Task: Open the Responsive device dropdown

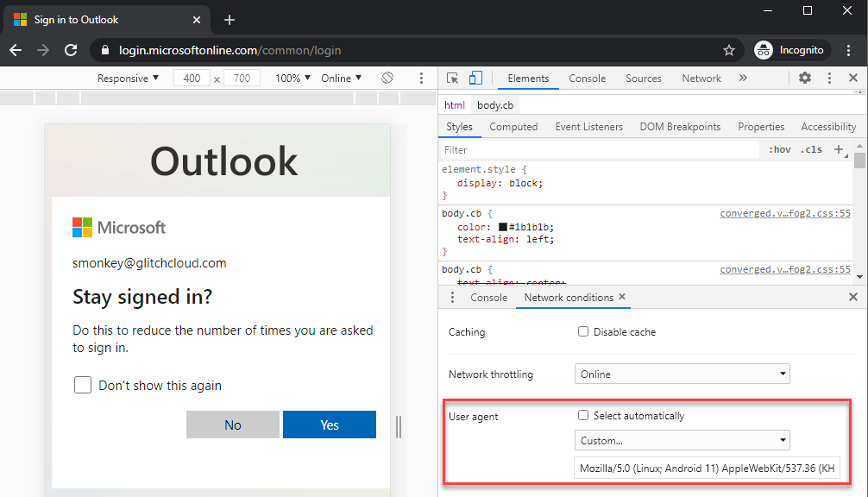Action: click(x=128, y=78)
